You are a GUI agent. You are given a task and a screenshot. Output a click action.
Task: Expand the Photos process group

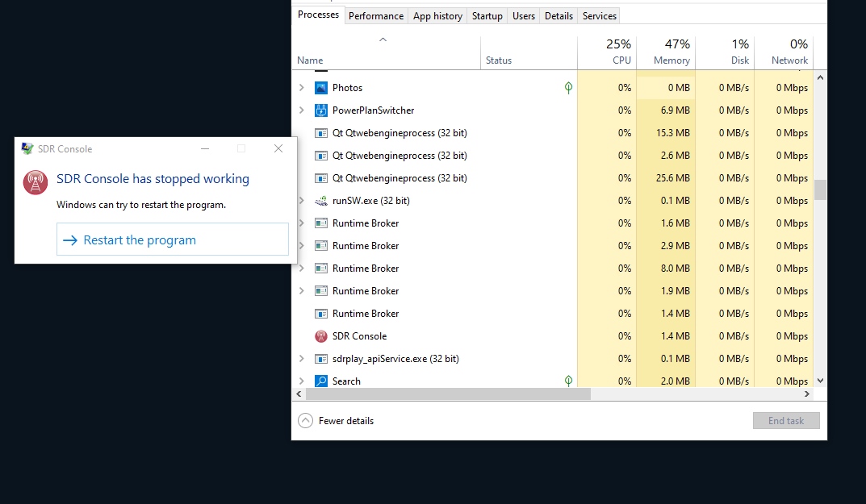pyautogui.click(x=302, y=88)
